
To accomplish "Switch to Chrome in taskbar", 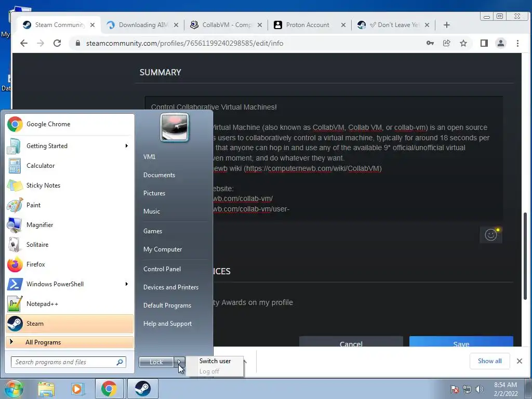I will [109, 389].
